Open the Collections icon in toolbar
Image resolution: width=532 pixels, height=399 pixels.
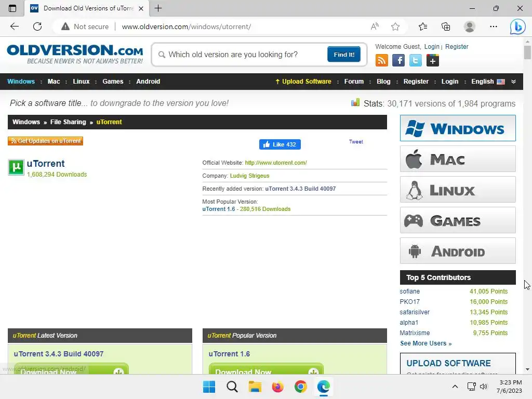tap(446, 26)
